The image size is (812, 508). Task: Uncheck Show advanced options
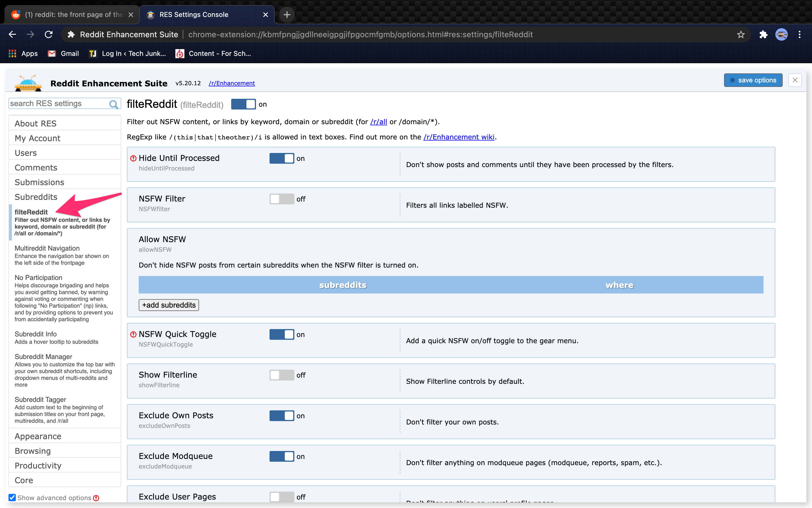[12, 498]
